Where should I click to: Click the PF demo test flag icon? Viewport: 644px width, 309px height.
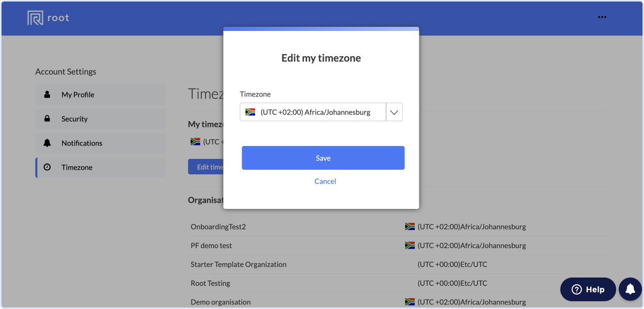coord(410,246)
